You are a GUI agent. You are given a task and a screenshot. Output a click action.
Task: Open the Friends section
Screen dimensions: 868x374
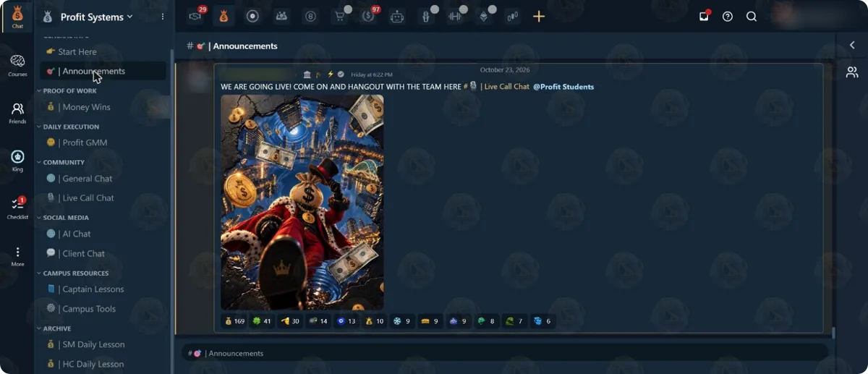coord(17,113)
